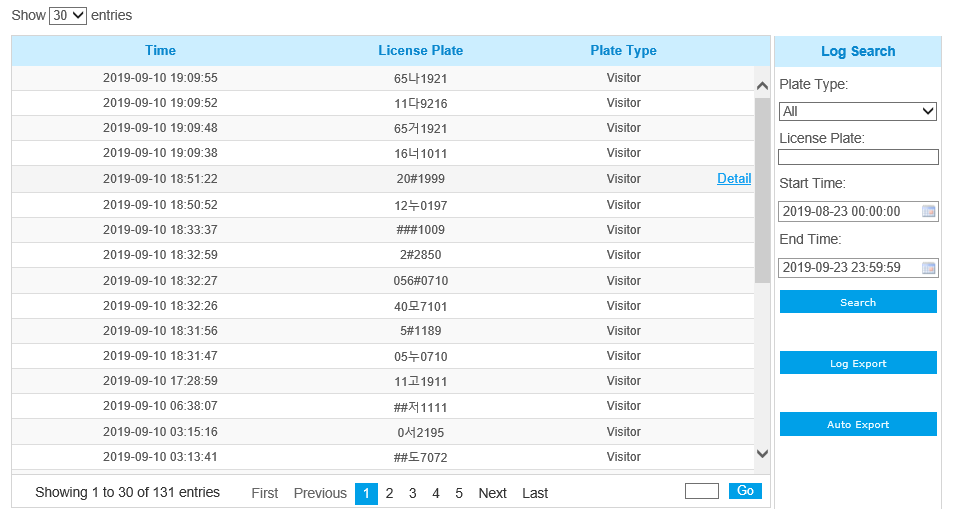Click the scroll up arrow of the table
953x509 pixels.
[762, 86]
